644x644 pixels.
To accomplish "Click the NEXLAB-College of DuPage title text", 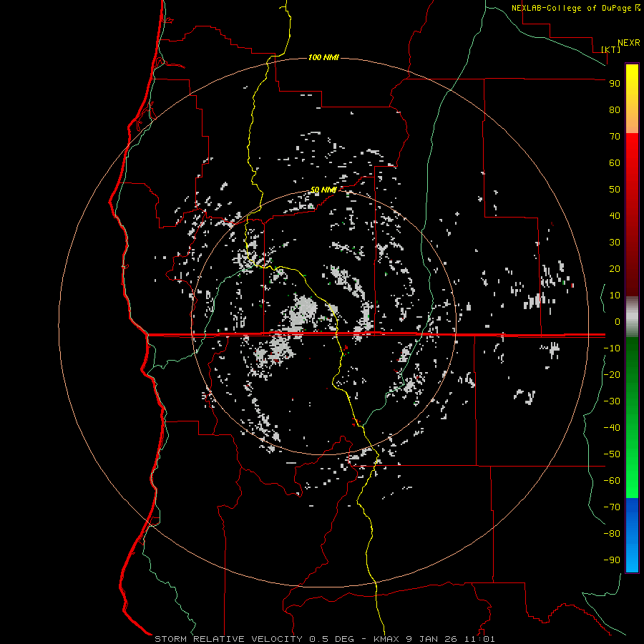I will (572, 8).
